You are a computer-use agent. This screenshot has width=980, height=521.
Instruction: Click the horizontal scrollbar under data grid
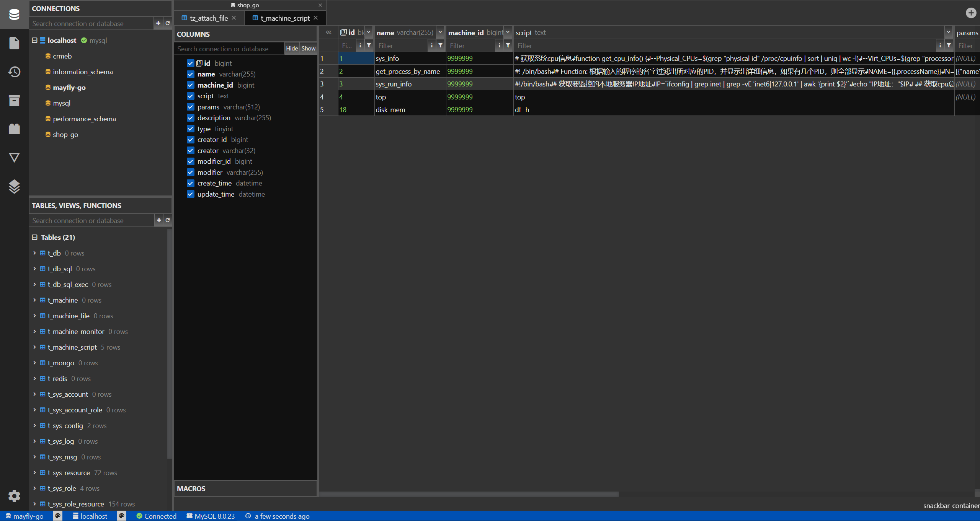(469, 494)
